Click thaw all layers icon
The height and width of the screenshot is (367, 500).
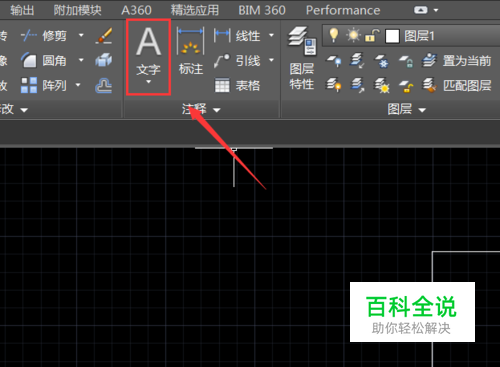tap(382, 85)
